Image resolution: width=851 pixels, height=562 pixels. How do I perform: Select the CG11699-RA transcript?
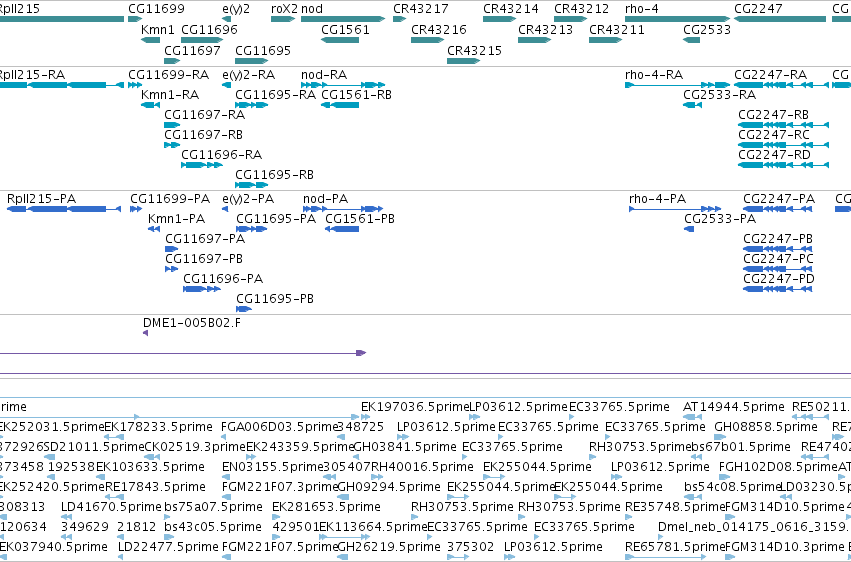point(168,75)
